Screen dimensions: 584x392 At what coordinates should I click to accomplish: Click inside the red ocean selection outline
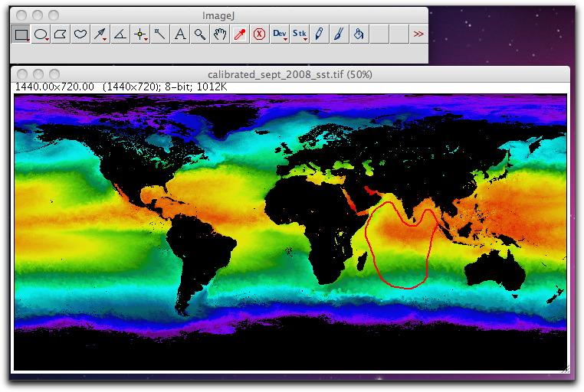[x=400, y=249]
